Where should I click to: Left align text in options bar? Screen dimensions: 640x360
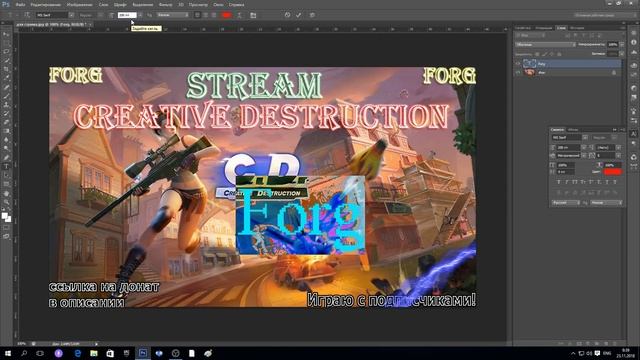[197, 15]
